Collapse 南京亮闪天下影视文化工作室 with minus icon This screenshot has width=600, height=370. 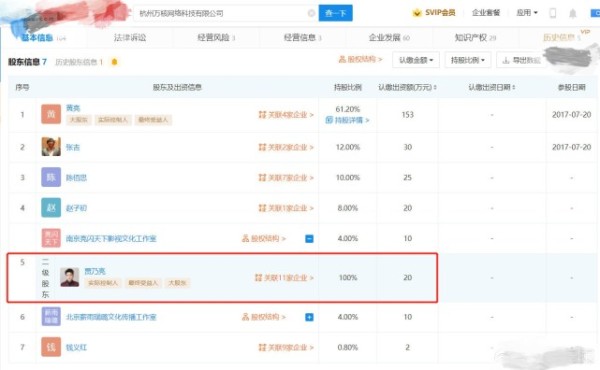pos(309,238)
